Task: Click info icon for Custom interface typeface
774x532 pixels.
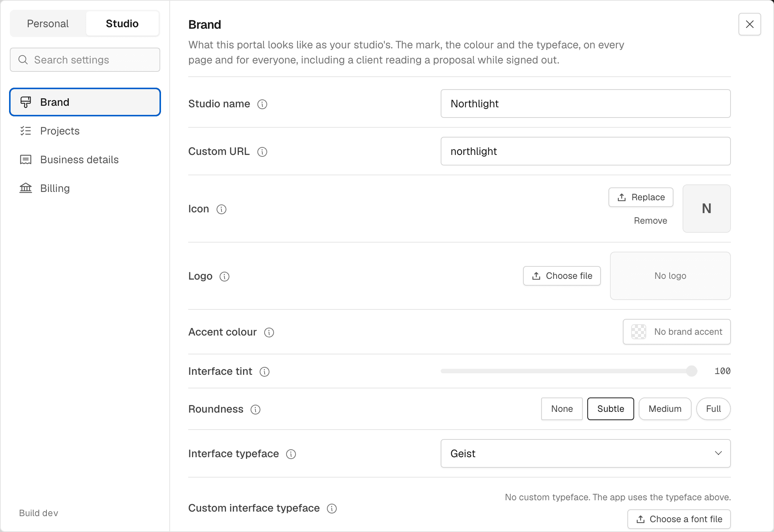Action: [x=332, y=508]
